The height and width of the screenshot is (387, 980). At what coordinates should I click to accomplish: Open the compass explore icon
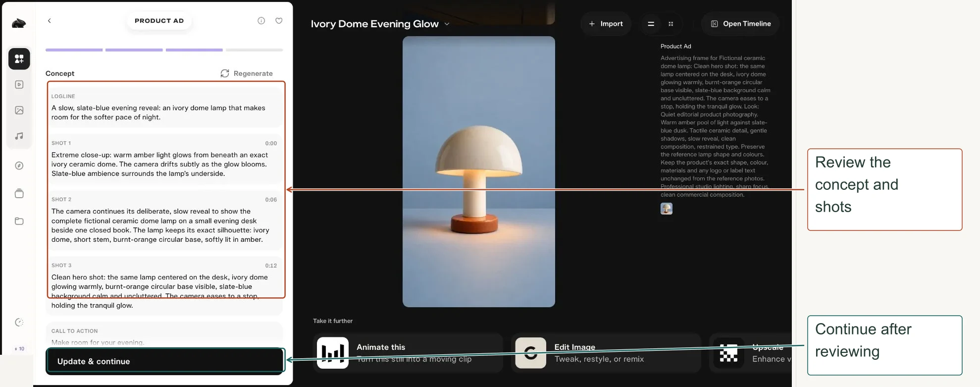pos(19,166)
